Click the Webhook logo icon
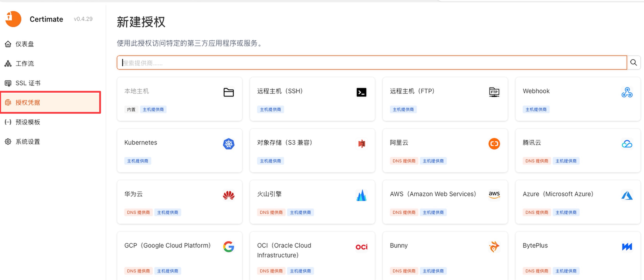644x280 pixels. 627,92
